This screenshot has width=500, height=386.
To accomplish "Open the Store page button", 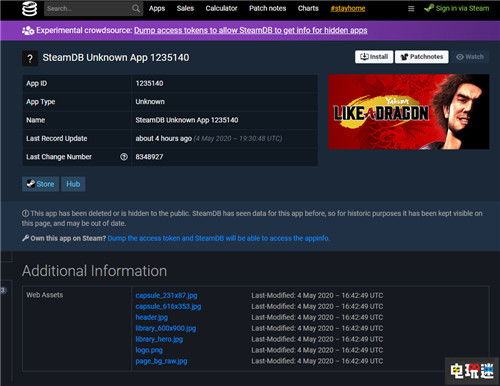I will 41,184.
